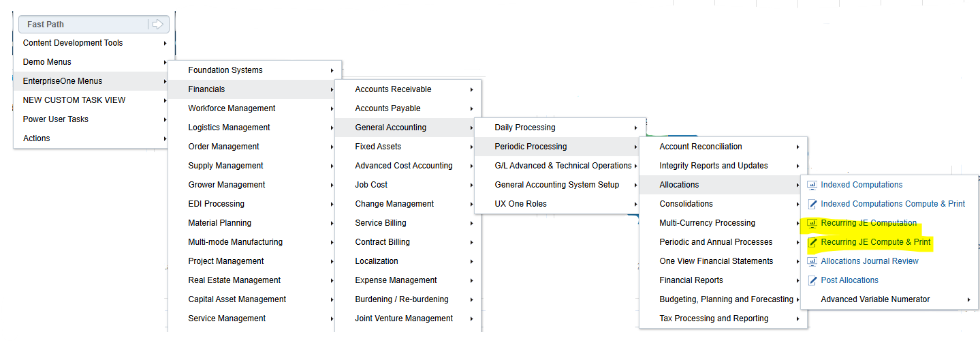Open Demo Menus entry
The image size is (980, 341).
point(91,62)
